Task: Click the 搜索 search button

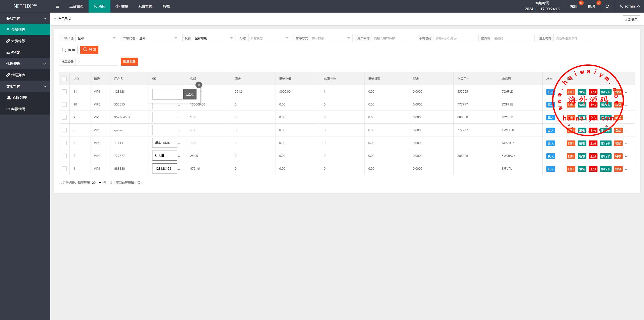Action: pyautogui.click(x=68, y=50)
